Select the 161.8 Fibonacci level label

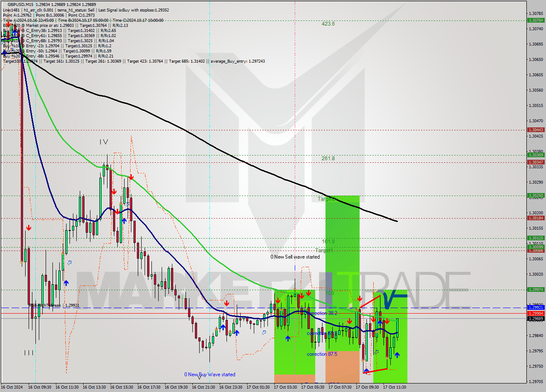coord(328,242)
